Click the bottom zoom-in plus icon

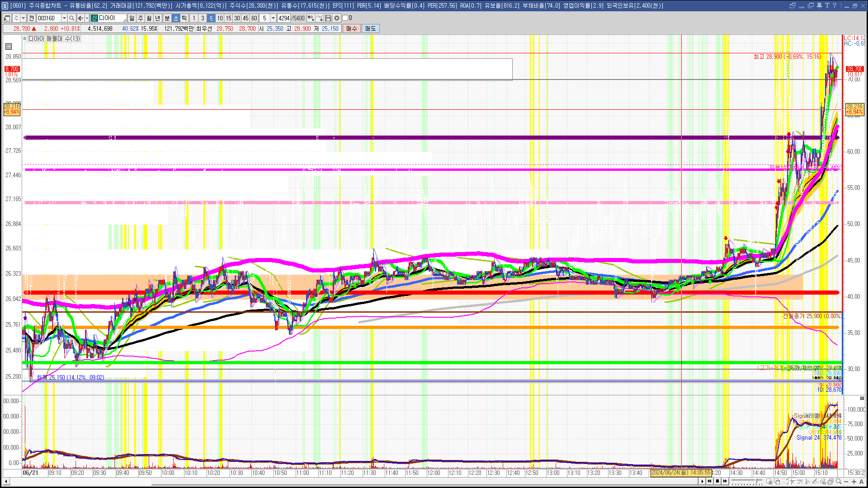tap(854, 482)
